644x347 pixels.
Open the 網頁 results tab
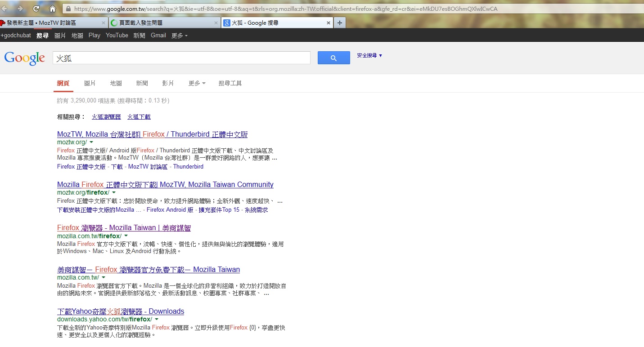pos(63,83)
